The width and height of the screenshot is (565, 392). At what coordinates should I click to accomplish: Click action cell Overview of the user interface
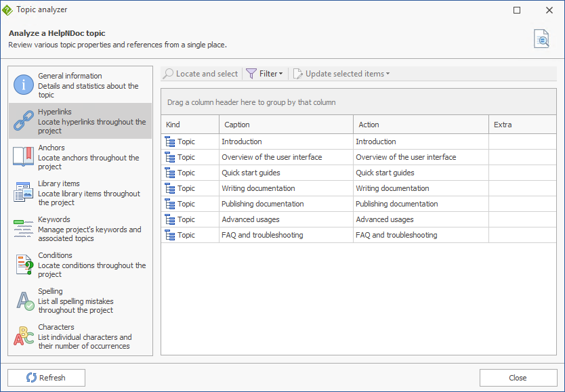point(421,157)
